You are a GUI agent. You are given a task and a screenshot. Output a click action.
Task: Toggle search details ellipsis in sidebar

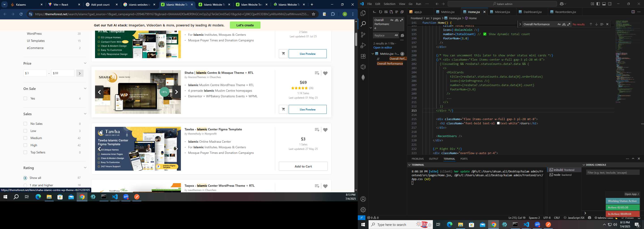tap(402, 40)
